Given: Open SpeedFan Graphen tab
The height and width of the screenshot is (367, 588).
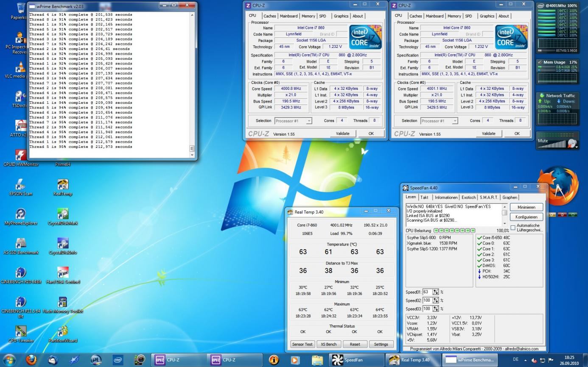Looking at the screenshot, I should click(510, 197).
